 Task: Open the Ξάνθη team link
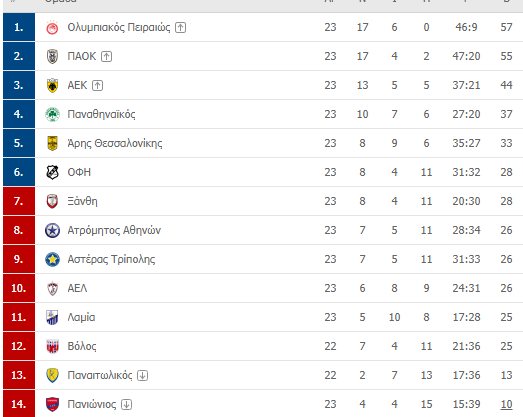click(82, 201)
